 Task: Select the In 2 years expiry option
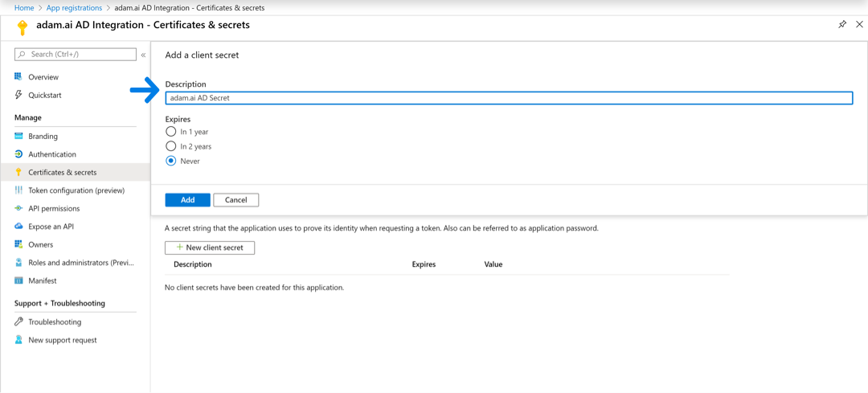coord(171,147)
